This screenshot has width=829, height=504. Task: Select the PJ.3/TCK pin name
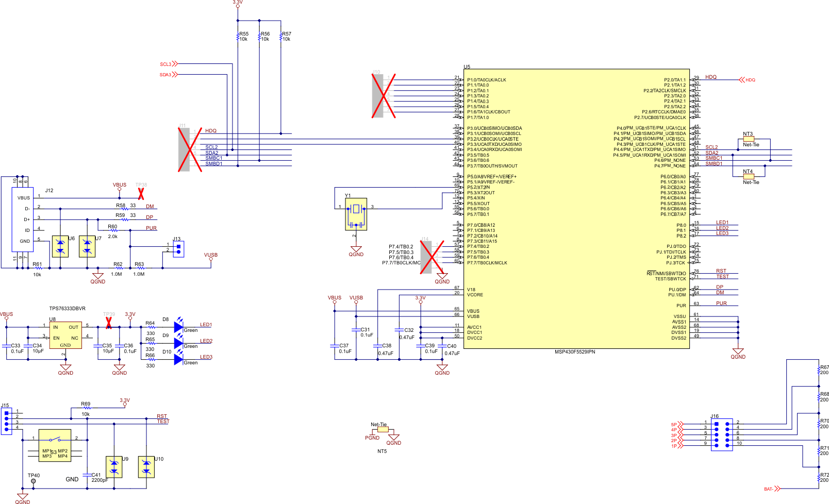pyautogui.click(x=676, y=263)
